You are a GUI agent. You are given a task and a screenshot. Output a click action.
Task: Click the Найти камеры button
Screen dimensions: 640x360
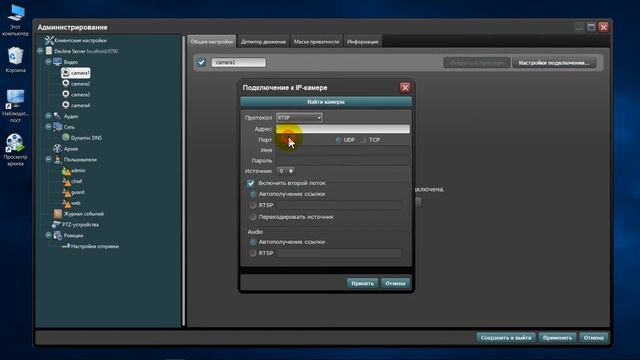coord(326,102)
